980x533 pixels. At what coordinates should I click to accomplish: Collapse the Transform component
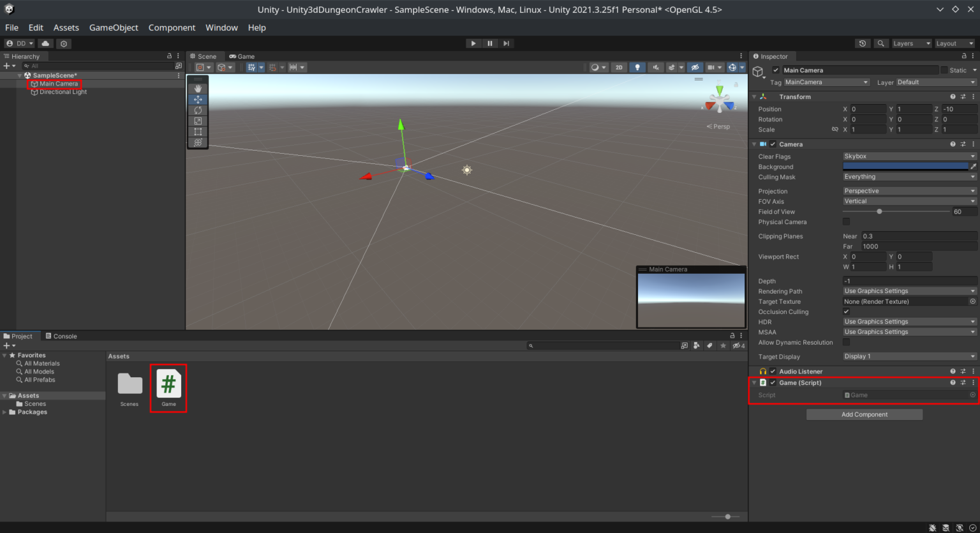pos(754,96)
